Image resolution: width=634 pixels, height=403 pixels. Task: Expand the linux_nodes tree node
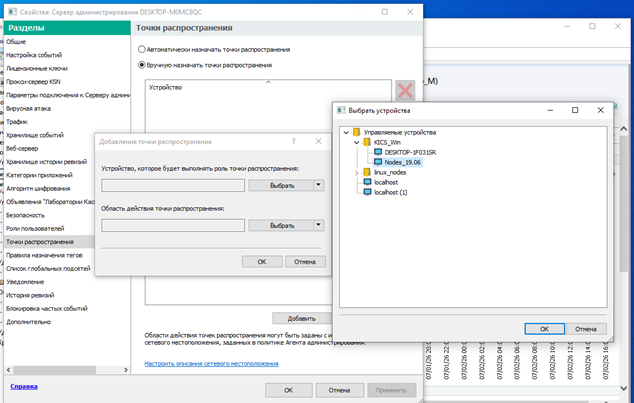click(357, 173)
